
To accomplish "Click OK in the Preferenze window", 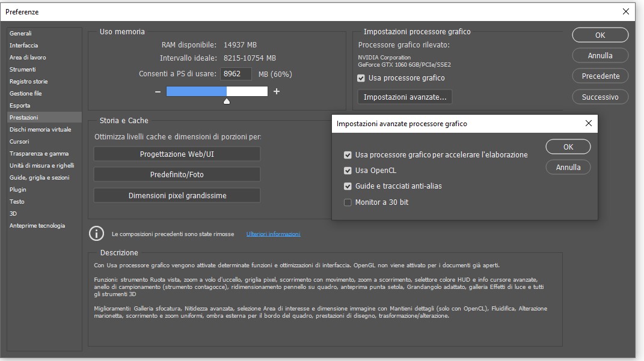I will pyautogui.click(x=600, y=35).
